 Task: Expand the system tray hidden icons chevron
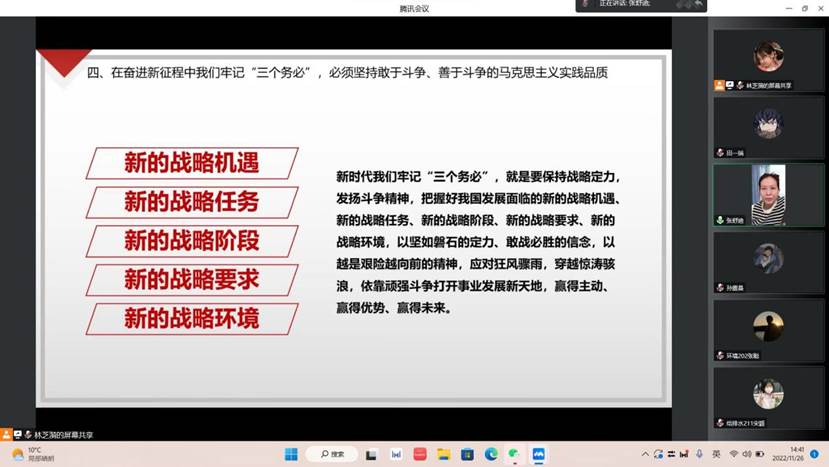click(645, 454)
